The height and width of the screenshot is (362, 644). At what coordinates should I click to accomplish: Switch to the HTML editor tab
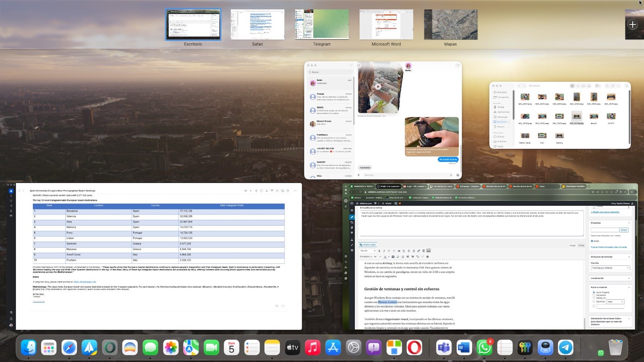(x=581, y=246)
